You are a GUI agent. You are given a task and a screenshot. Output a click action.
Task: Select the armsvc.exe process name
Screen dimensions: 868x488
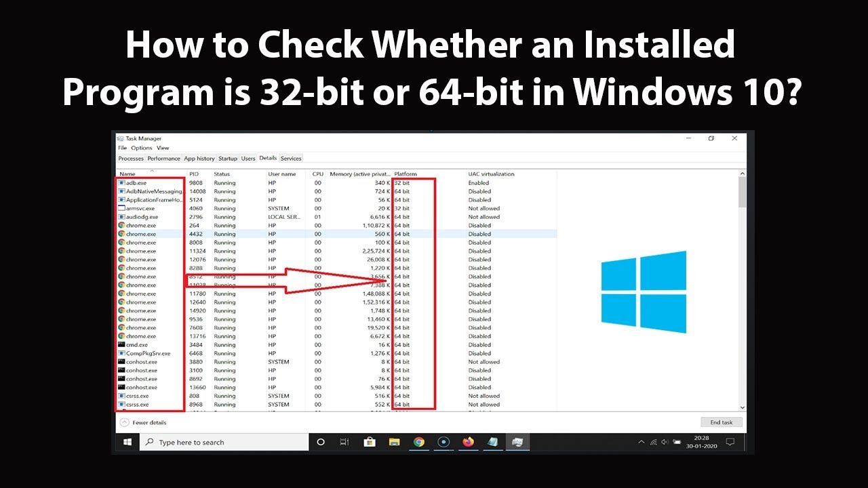[140, 209]
